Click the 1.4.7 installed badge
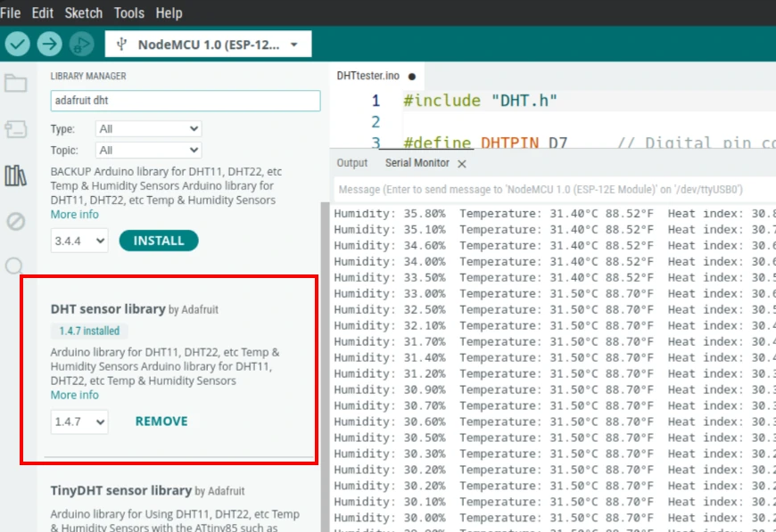 click(89, 331)
